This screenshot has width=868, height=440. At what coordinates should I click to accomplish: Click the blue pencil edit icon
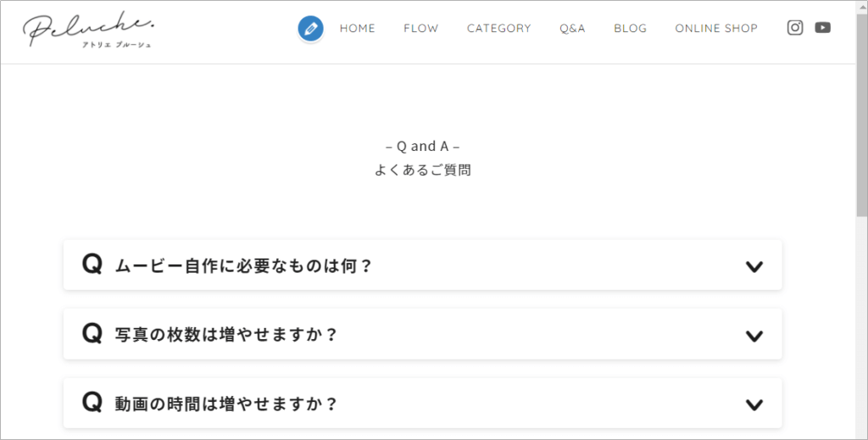coord(310,28)
